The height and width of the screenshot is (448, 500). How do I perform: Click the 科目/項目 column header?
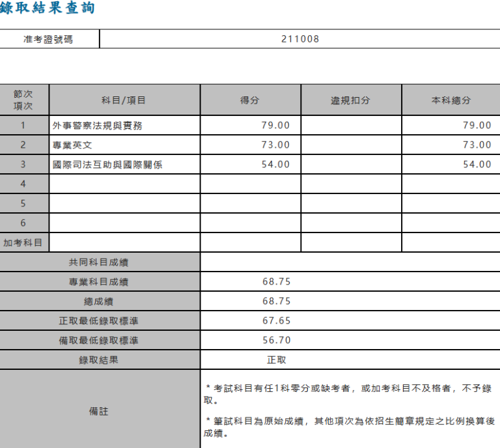(124, 100)
